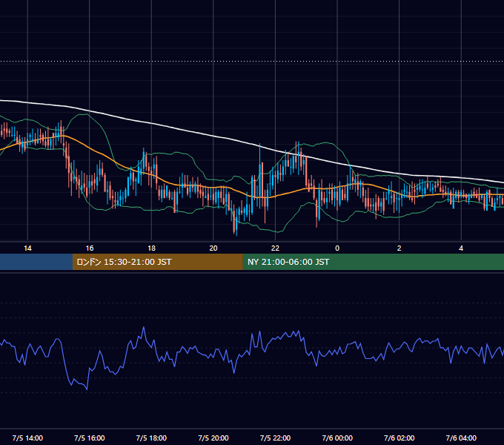Click hour label 20 on price chart axis
Viewport: 504px width, 445px height.
[213, 248]
